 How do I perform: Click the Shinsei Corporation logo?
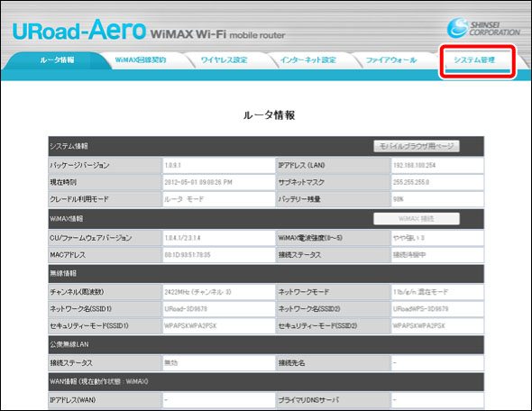tap(483, 29)
